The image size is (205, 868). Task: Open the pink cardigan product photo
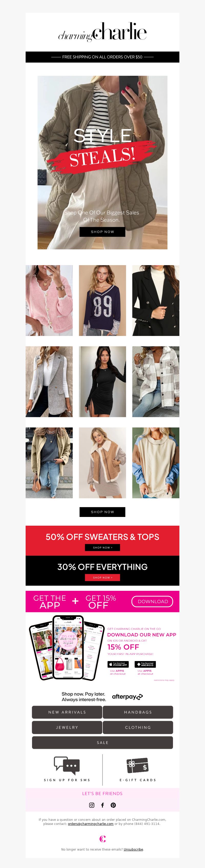point(49,300)
